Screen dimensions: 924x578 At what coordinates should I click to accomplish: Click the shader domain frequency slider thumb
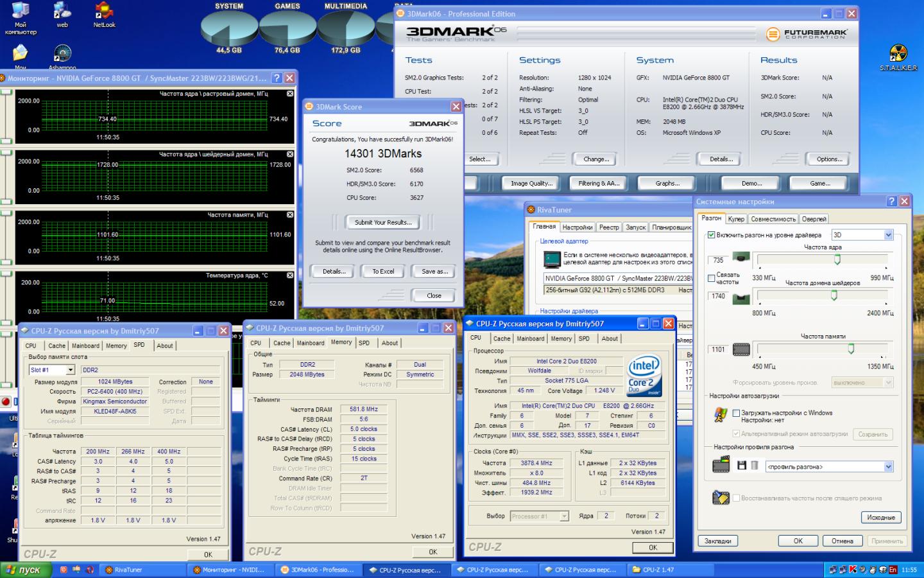click(x=834, y=295)
